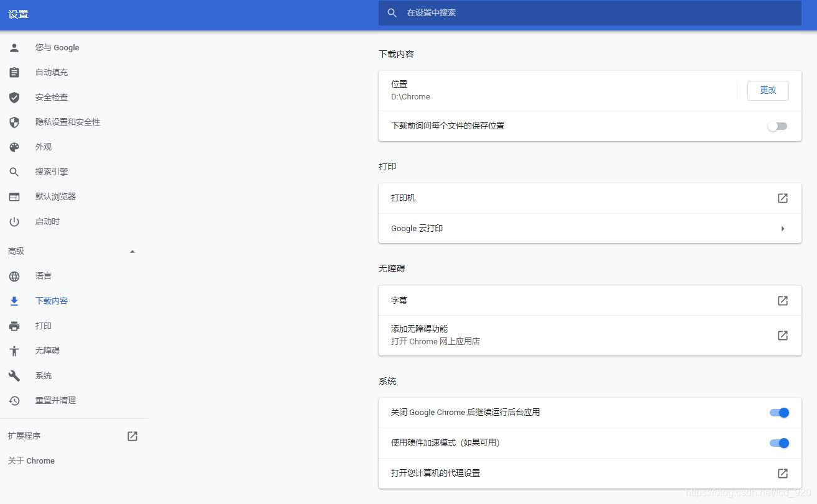This screenshot has height=504, width=817.
Task: Click the 更改 download location button
Action: click(768, 91)
